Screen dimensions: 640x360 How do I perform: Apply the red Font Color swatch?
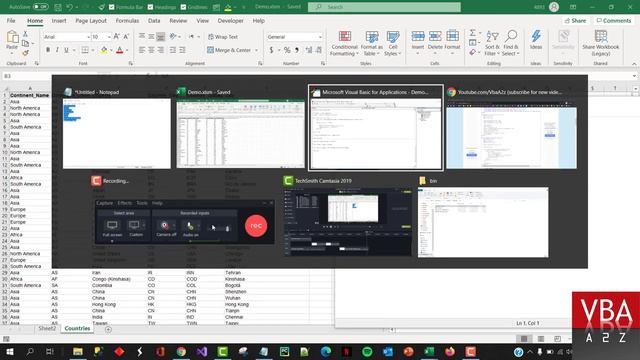120,50
